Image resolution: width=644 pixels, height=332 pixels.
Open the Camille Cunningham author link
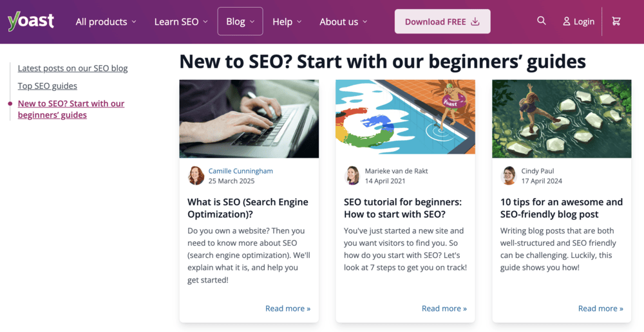coord(241,171)
